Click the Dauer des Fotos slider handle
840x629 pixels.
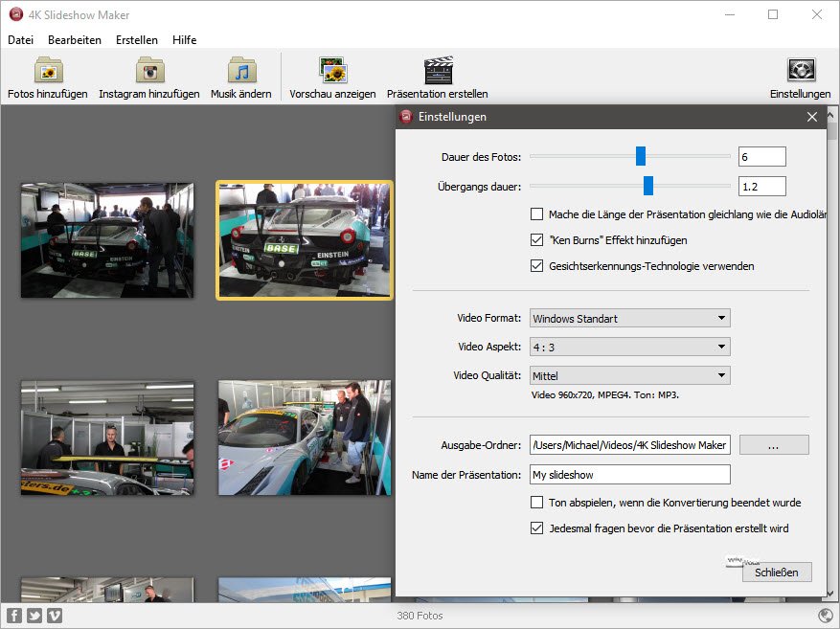coord(641,156)
